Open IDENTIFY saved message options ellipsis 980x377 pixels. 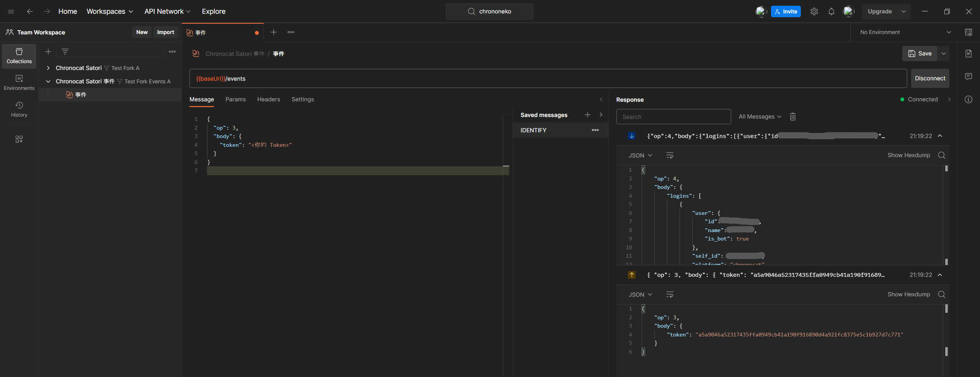click(595, 130)
